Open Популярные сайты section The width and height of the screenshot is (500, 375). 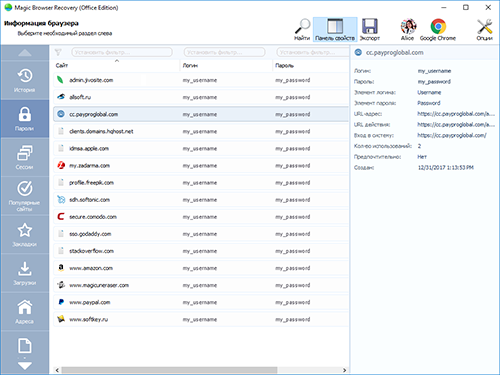[25, 196]
